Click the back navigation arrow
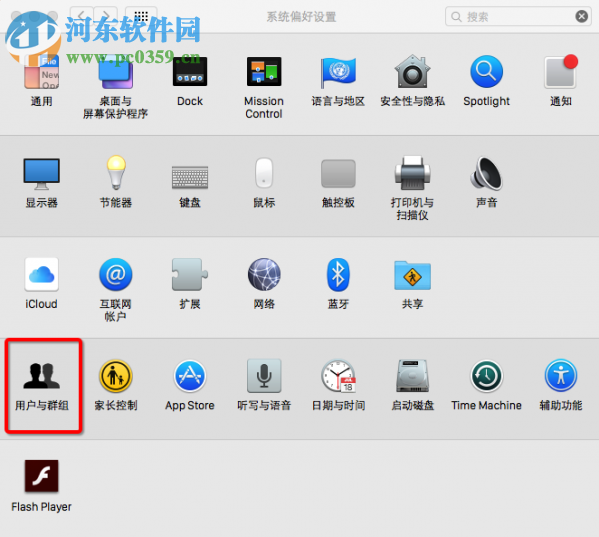The width and height of the screenshot is (599, 537). 82,16
